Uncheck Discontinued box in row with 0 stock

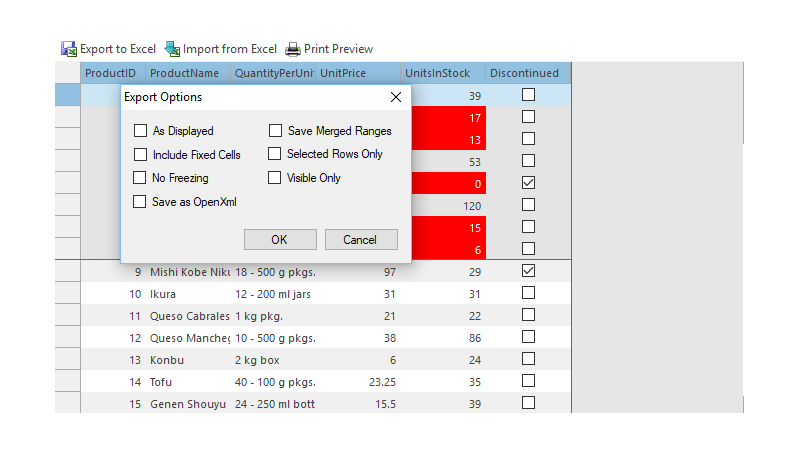pyautogui.click(x=529, y=183)
